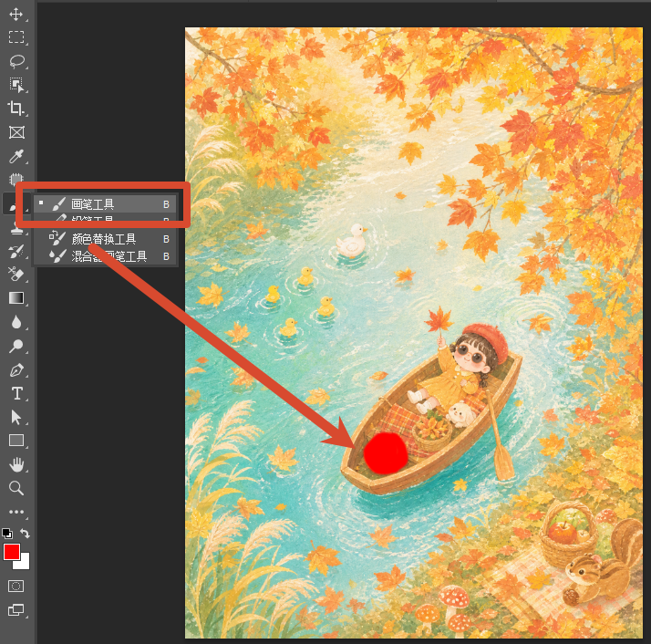Toggle Quick Mask mode icon
The height and width of the screenshot is (644, 651).
(x=15, y=587)
